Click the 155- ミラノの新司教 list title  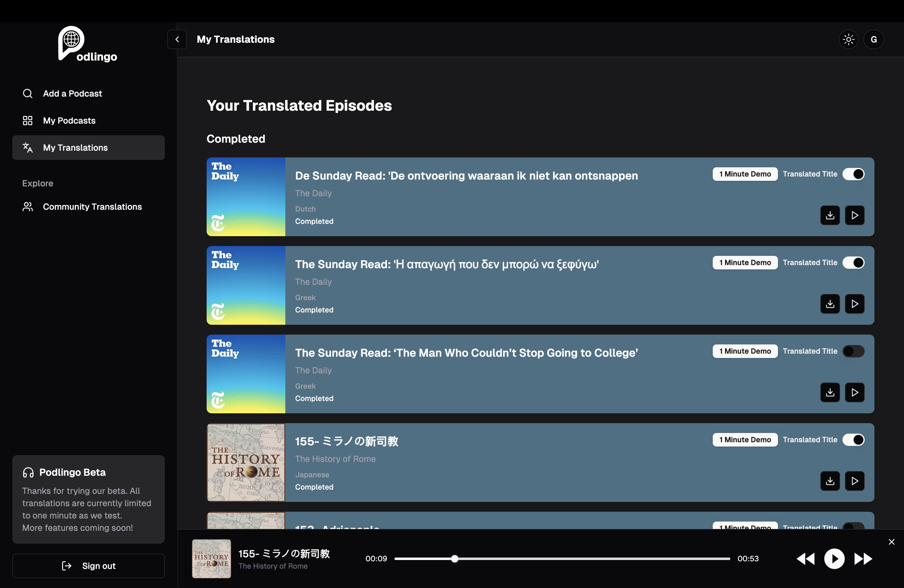point(347,441)
